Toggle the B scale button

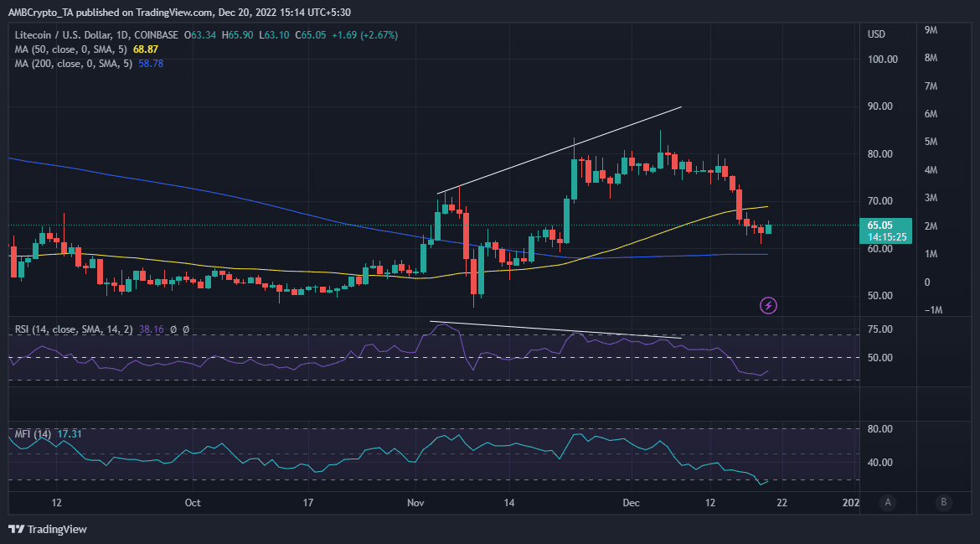click(x=944, y=502)
